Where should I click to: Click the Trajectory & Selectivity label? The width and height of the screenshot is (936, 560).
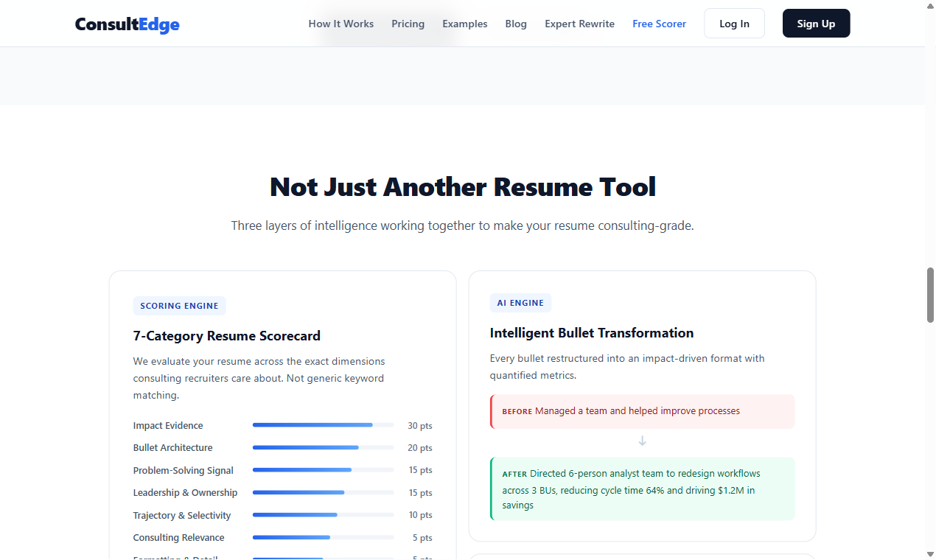pyautogui.click(x=182, y=516)
